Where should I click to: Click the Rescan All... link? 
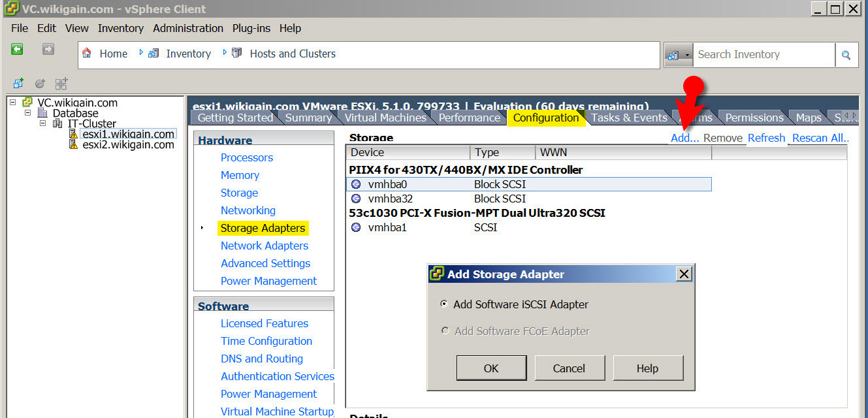click(x=820, y=138)
